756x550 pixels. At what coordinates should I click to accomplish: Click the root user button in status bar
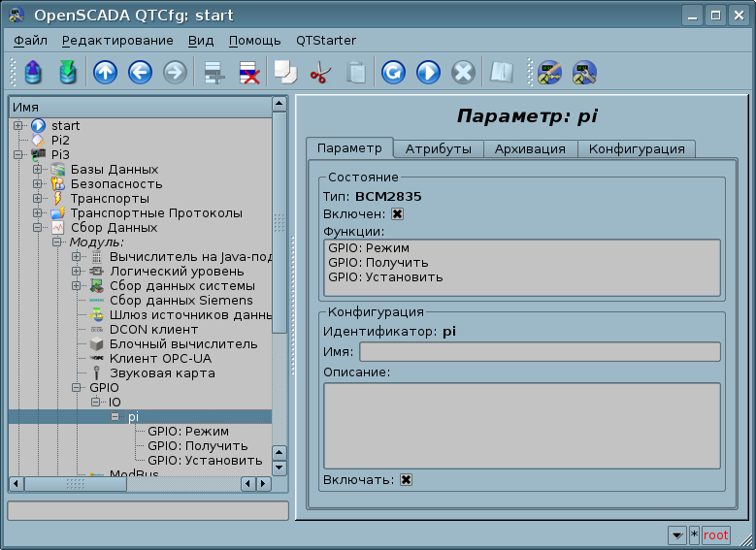pos(715,535)
